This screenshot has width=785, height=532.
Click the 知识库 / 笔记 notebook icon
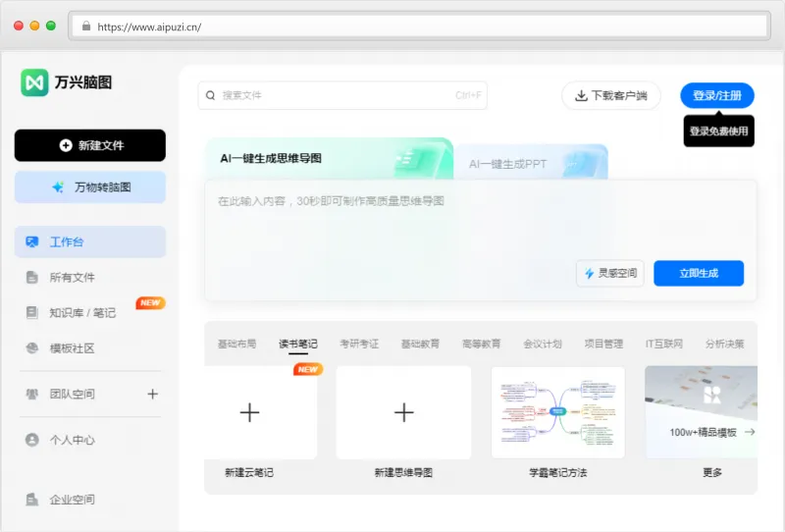click(x=32, y=312)
